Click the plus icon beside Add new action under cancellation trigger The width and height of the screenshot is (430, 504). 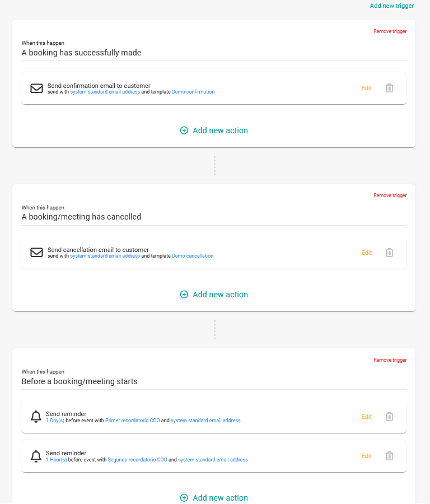click(184, 294)
